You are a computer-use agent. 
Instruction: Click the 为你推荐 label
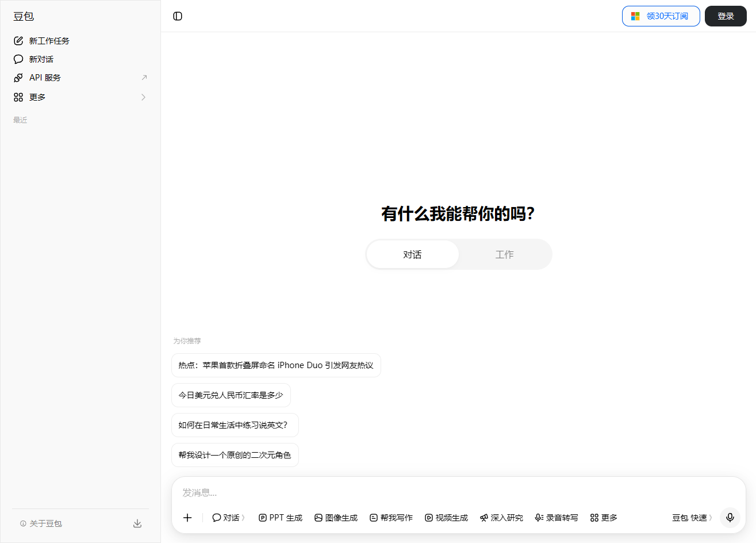point(187,341)
